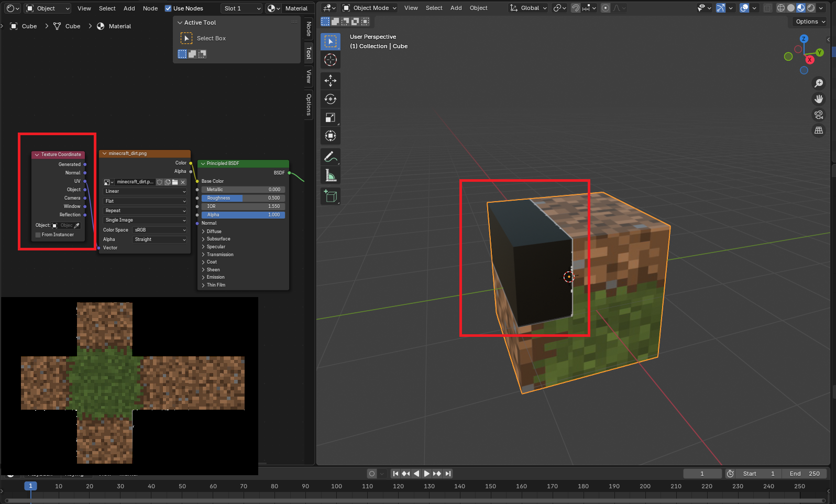Click the object eyedropper in Texture Coordinate
Image resolution: width=836 pixels, height=504 pixels.
[x=77, y=226]
